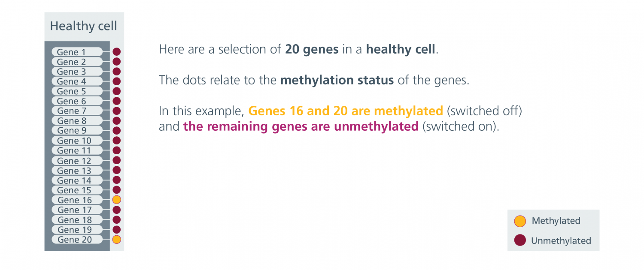The height and width of the screenshot is (270, 644).
Task: Click the dark red dot next to Gene 5
Action: click(116, 91)
